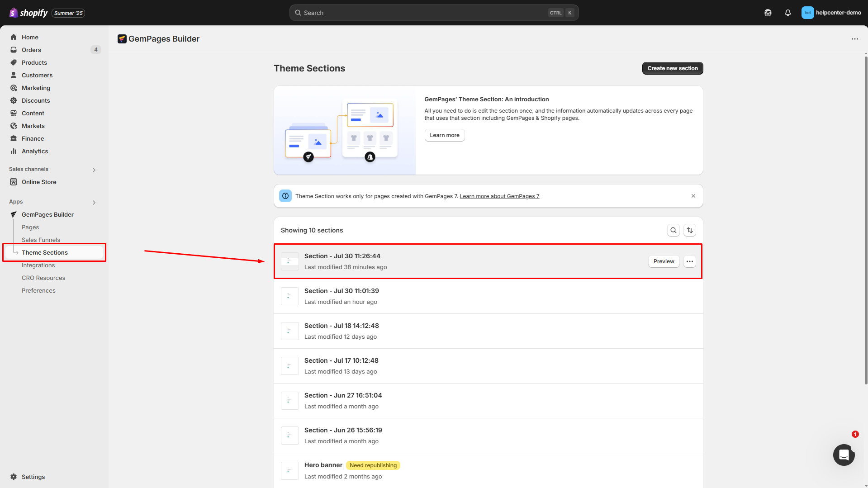Image resolution: width=868 pixels, height=488 pixels.
Task: Select the Hero banner section thumbnail
Action: click(x=289, y=470)
